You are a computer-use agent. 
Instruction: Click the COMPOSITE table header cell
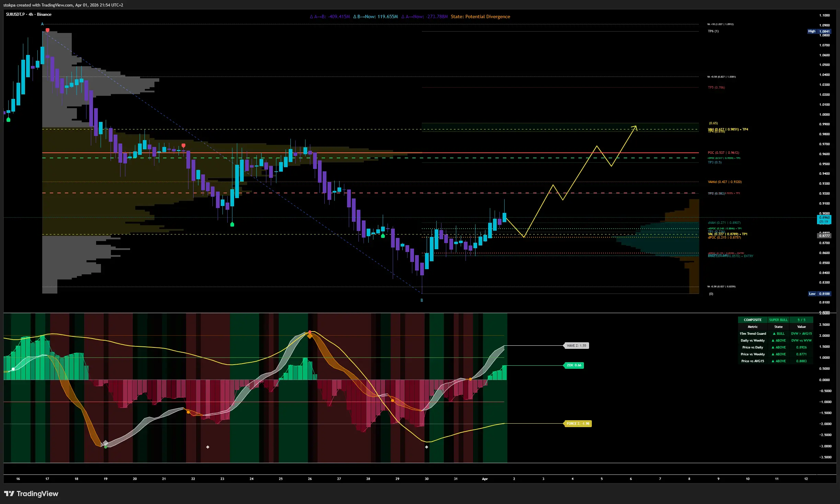tap(752, 320)
